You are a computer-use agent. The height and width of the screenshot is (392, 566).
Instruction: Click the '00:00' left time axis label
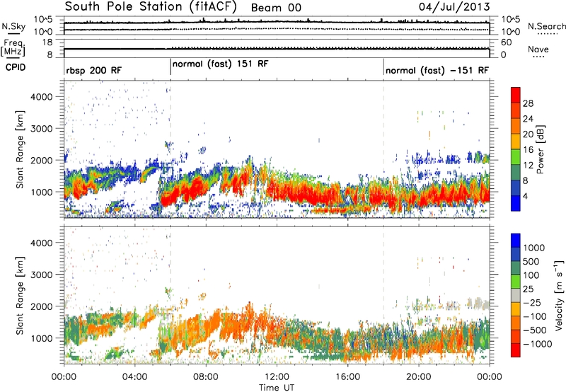coord(64,377)
